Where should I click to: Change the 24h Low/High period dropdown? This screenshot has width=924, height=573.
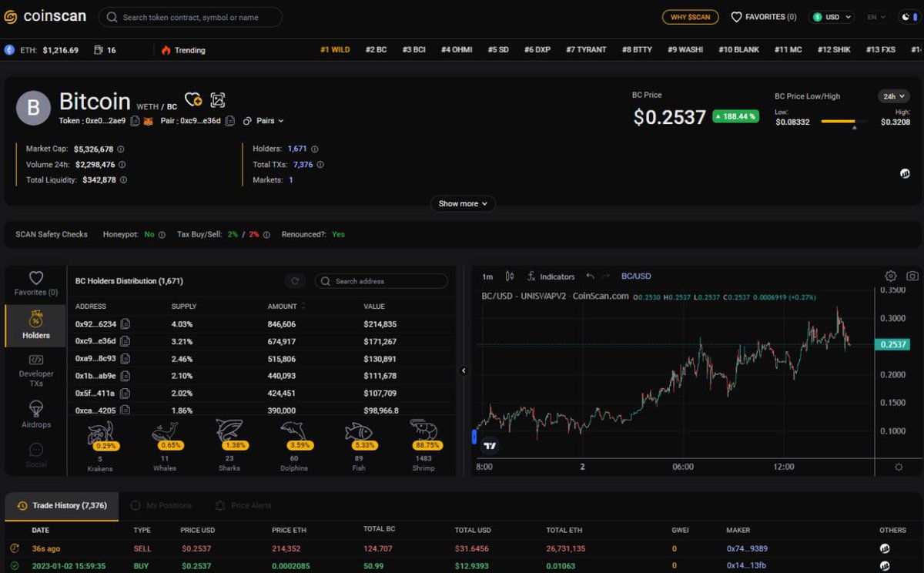coord(894,96)
